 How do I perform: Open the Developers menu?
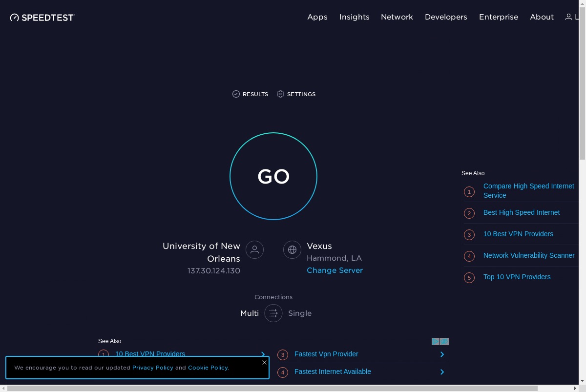pyautogui.click(x=446, y=17)
